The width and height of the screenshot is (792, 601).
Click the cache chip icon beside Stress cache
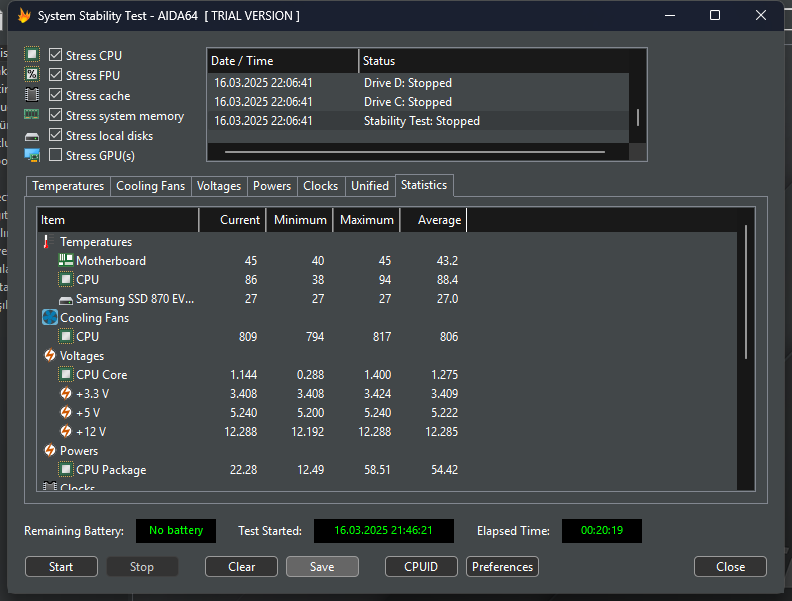tap(32, 95)
